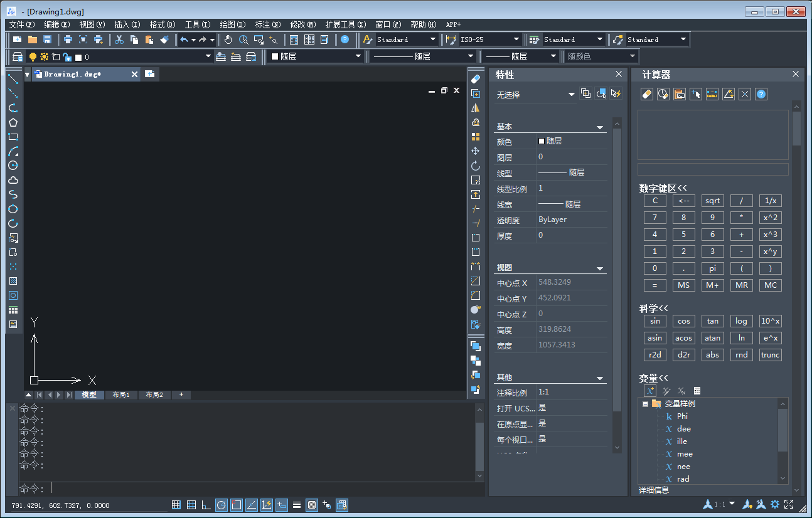Select the Polygon drawing tool

13,122
